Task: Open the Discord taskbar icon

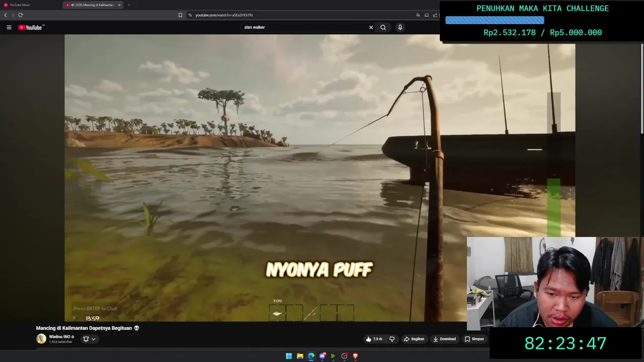Action: pyautogui.click(x=323, y=356)
